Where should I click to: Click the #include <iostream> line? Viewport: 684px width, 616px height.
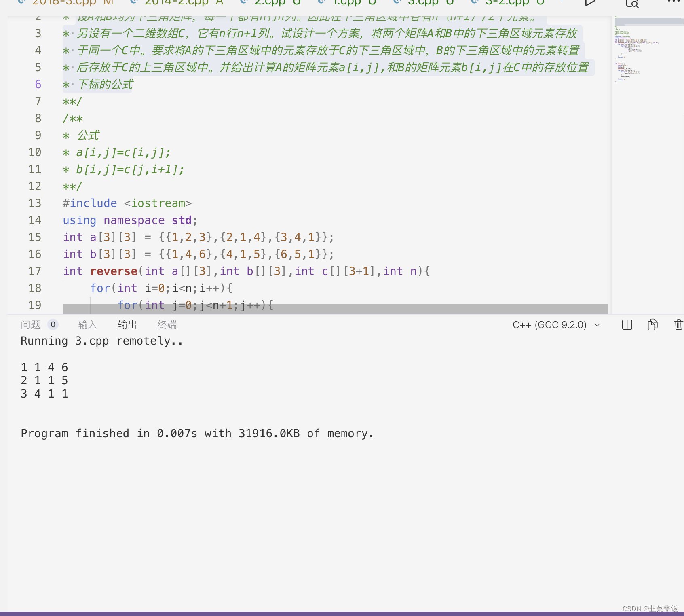click(x=127, y=203)
